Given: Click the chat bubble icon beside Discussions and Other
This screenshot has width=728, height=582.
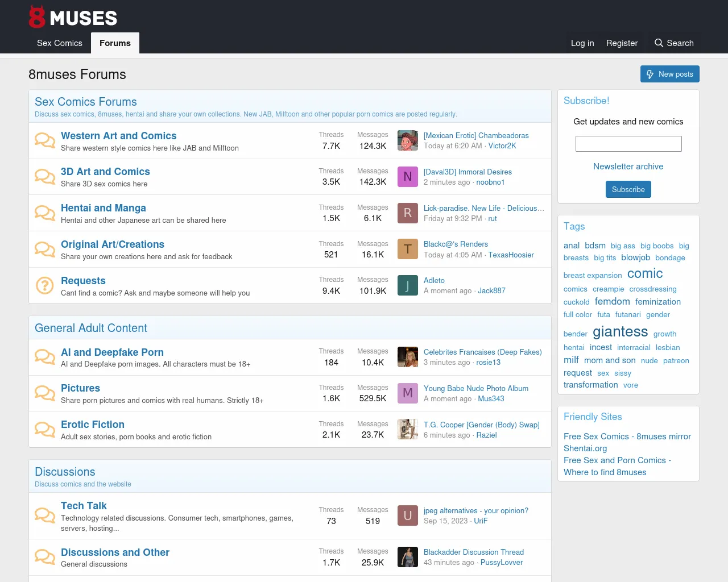Looking at the screenshot, I should (45, 556).
